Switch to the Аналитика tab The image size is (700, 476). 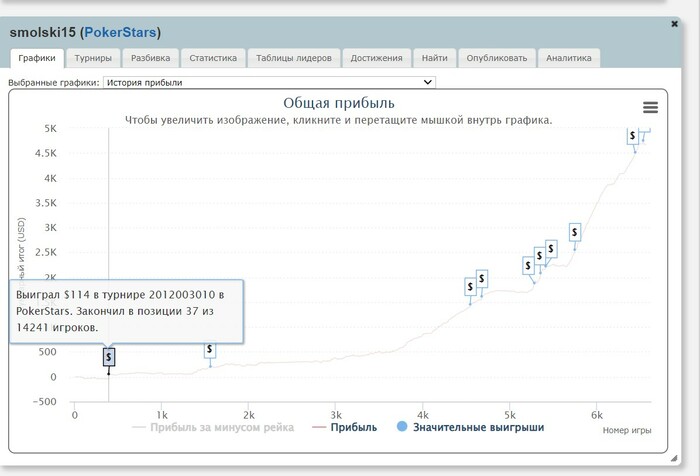(x=569, y=58)
